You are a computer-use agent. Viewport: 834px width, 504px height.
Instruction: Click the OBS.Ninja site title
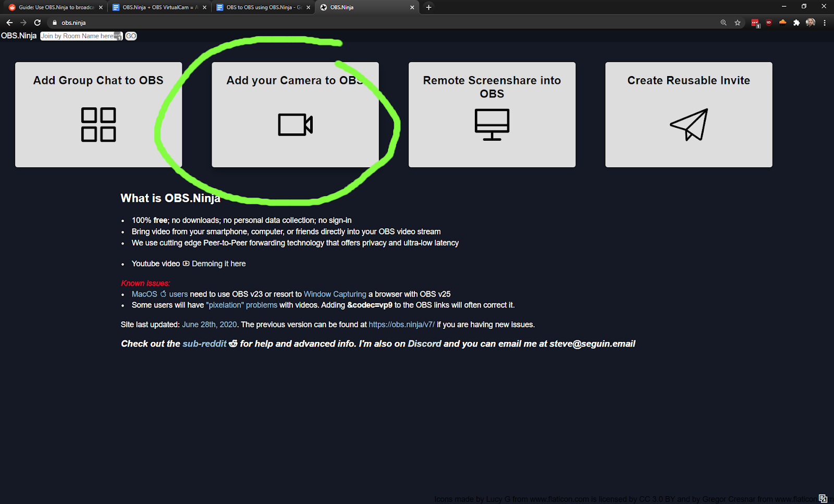pos(19,35)
